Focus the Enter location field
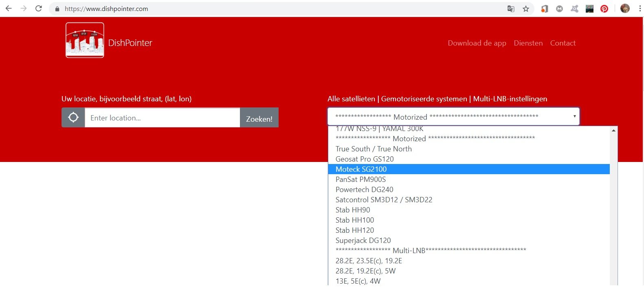This screenshot has width=644, height=293. point(162,118)
